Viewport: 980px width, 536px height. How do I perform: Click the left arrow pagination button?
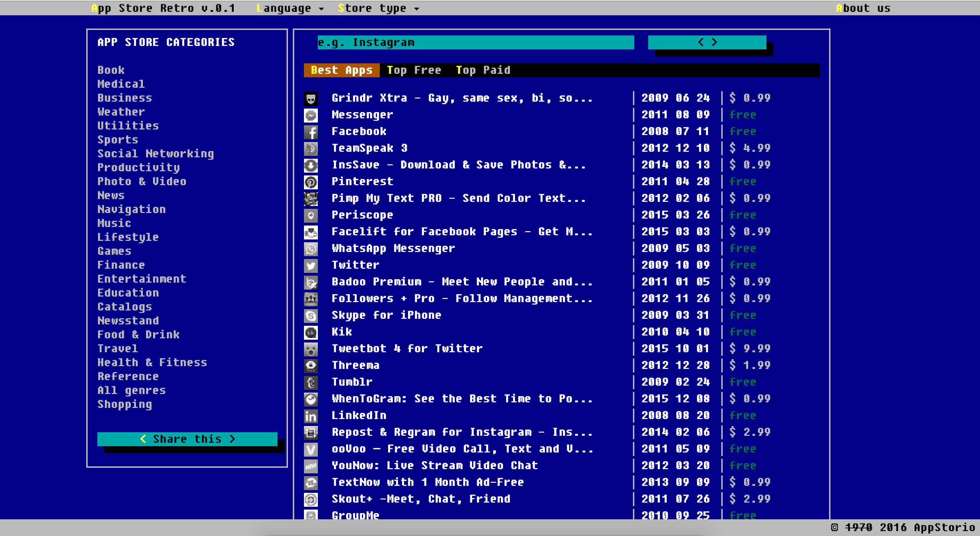(701, 42)
